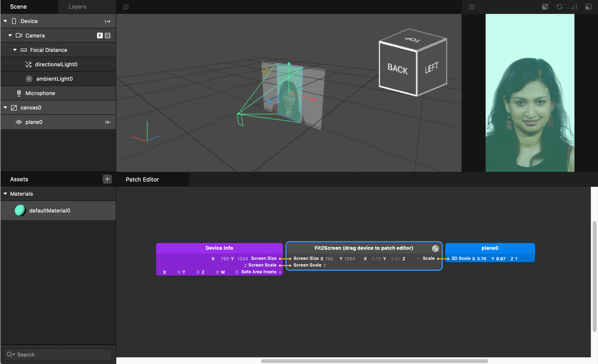Click the assets Search field
Viewport: 598px width, 364px height.
pyautogui.click(x=58, y=355)
